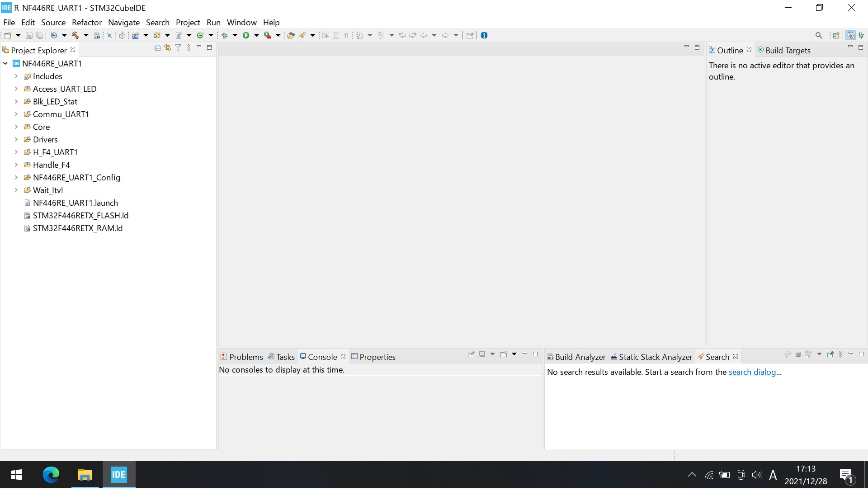Screen dimensions: 868x491
Task: Click the New file wizard icon
Action: click(x=8, y=35)
